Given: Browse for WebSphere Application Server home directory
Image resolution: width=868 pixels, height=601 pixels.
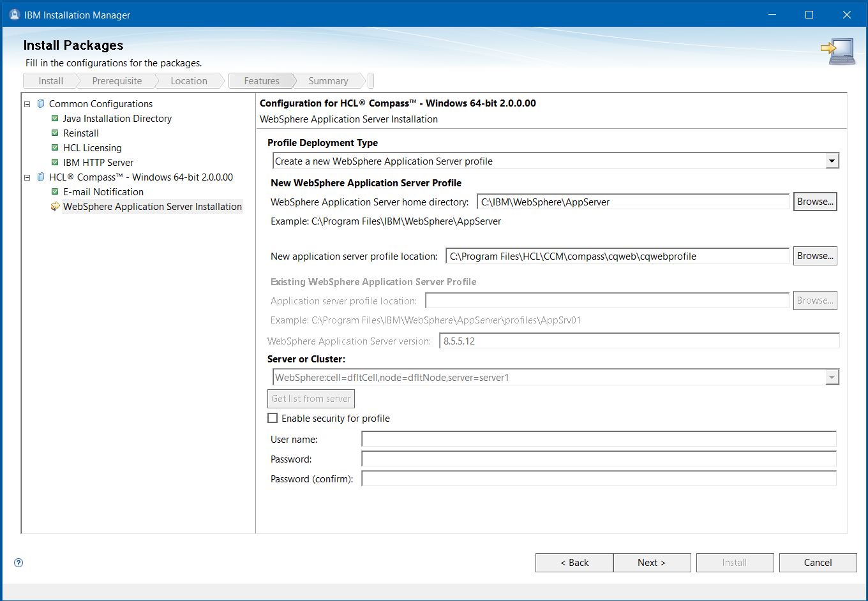Looking at the screenshot, I should [814, 202].
